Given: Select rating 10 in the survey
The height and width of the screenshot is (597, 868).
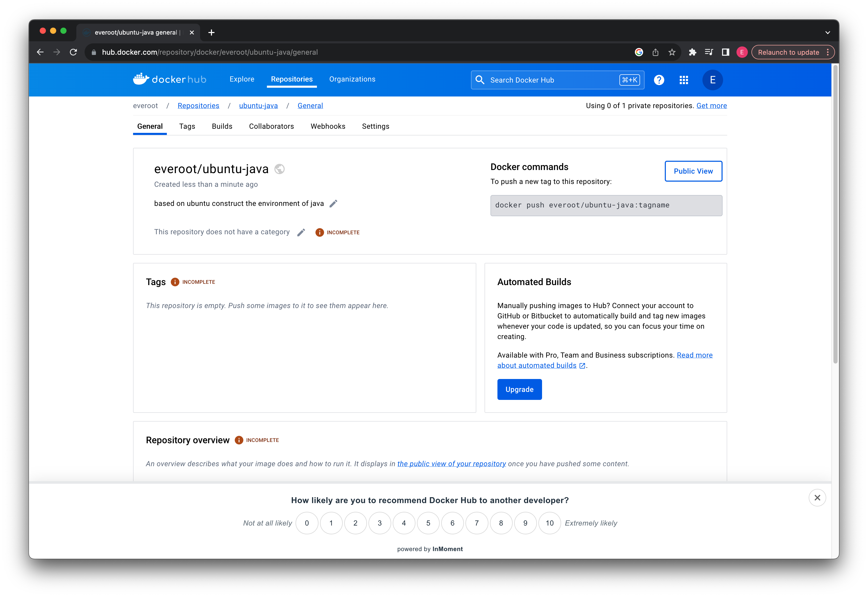Looking at the screenshot, I should click(x=550, y=523).
